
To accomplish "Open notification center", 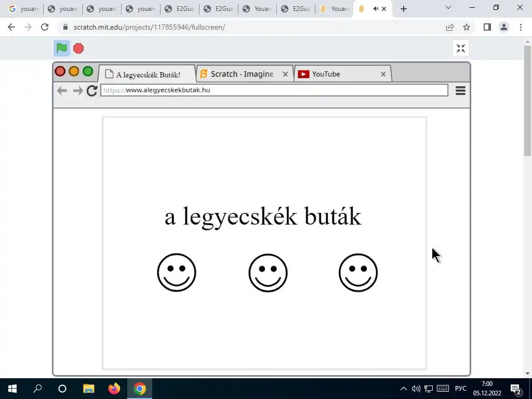I will click(516, 389).
